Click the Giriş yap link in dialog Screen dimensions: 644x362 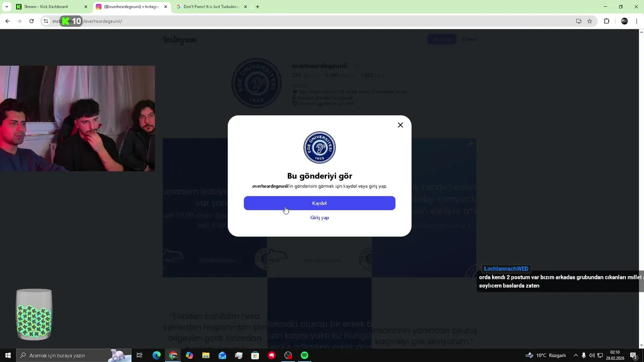click(319, 218)
